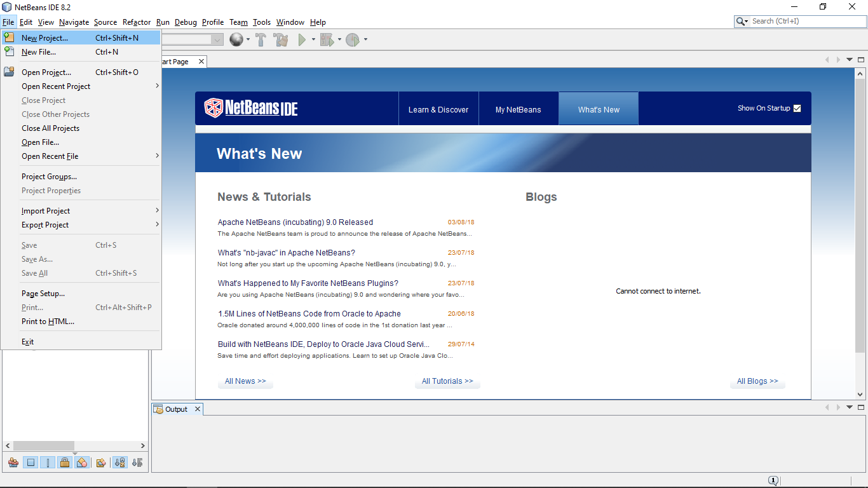Click the Debug Project icon
The height and width of the screenshot is (488, 868).
coord(327,39)
